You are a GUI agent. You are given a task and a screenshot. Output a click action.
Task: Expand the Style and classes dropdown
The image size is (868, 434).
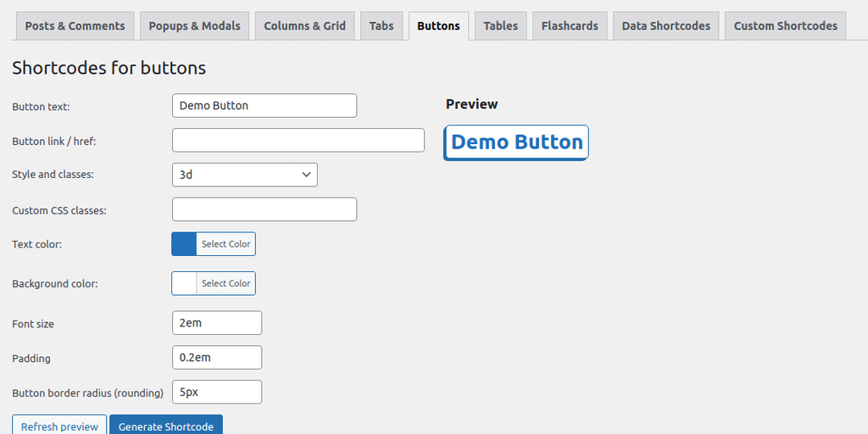(x=244, y=175)
